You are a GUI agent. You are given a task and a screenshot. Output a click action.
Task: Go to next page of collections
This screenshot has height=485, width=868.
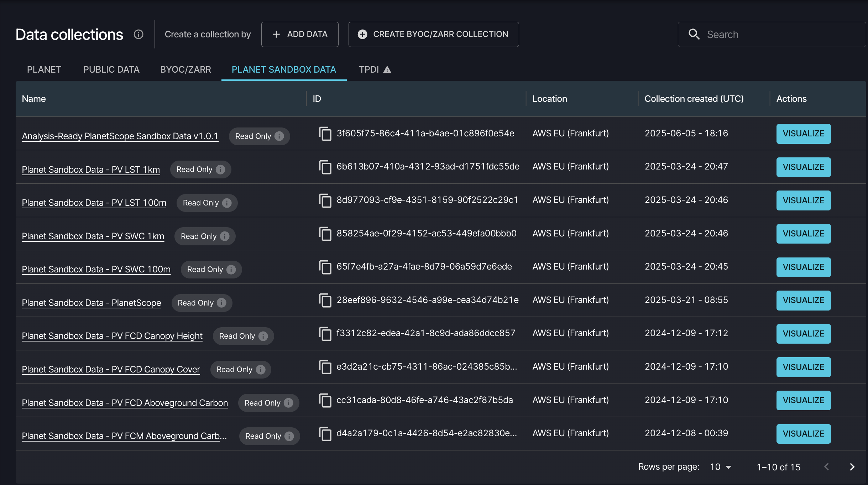point(852,467)
